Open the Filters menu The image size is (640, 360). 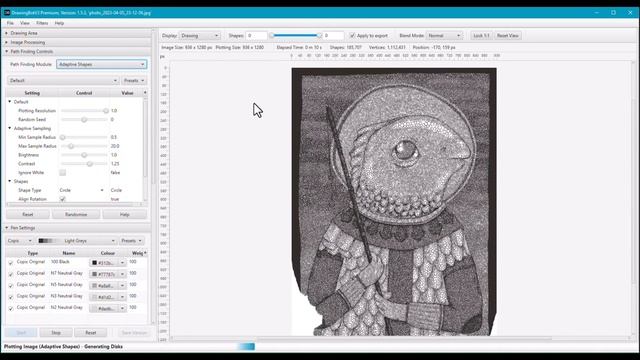coord(42,23)
